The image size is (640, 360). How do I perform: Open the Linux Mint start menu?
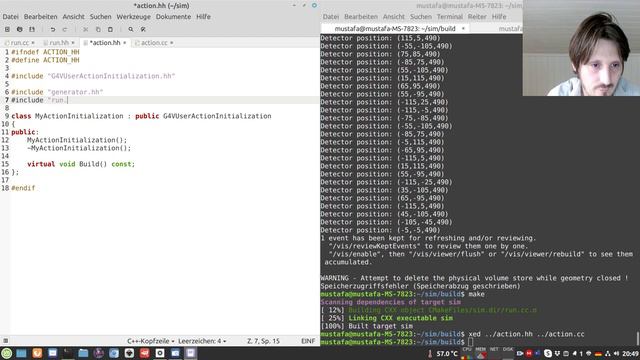point(7,353)
